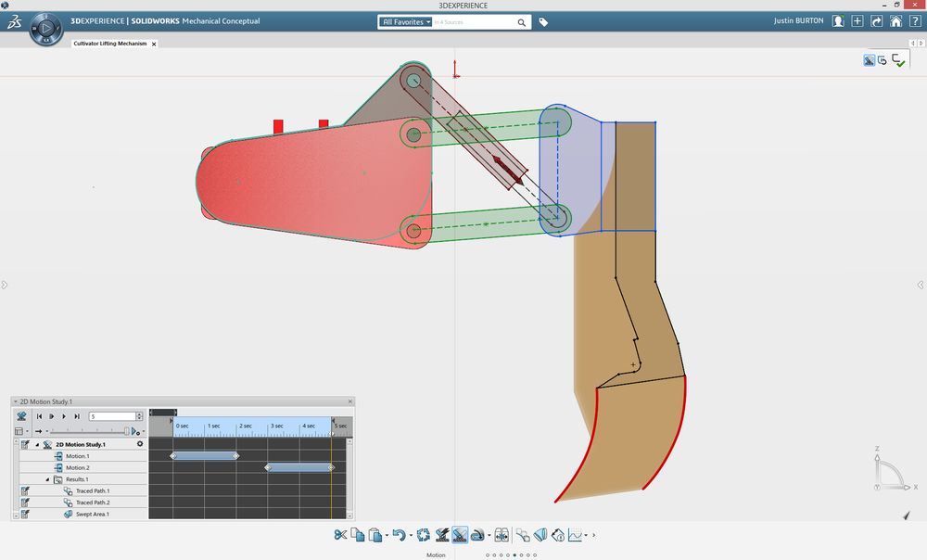Viewport: 927px width, 560px height.
Task: Click the Undo arrow icon
Action: [399, 535]
